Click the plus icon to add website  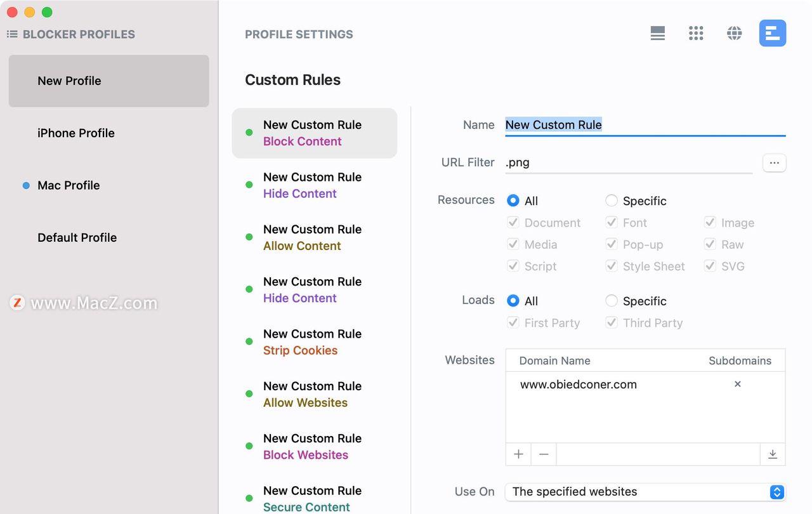pos(518,454)
